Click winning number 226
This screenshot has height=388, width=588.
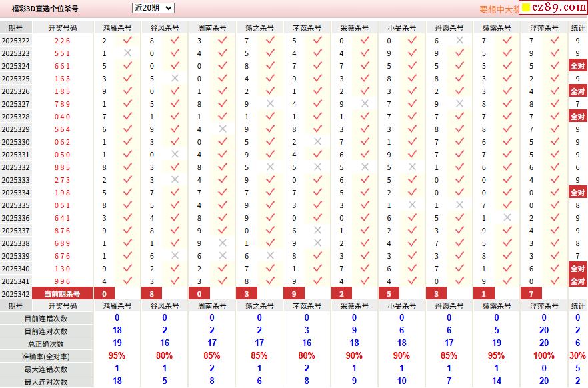[62, 41]
